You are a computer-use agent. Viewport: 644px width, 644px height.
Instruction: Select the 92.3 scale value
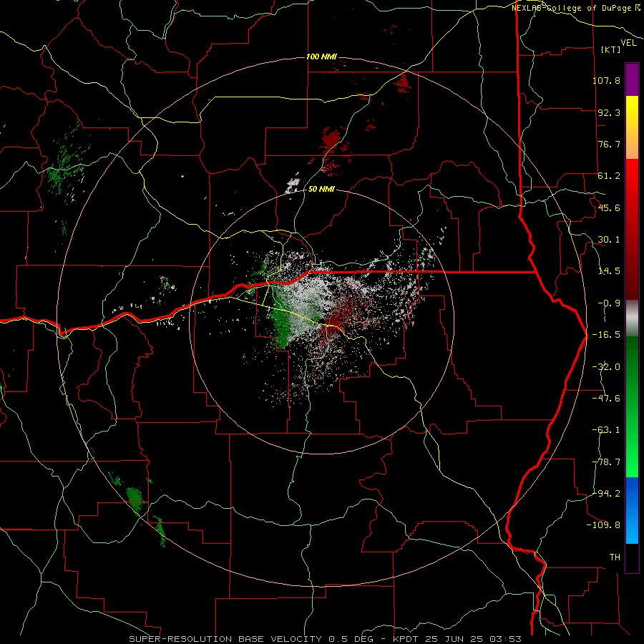[609, 112]
